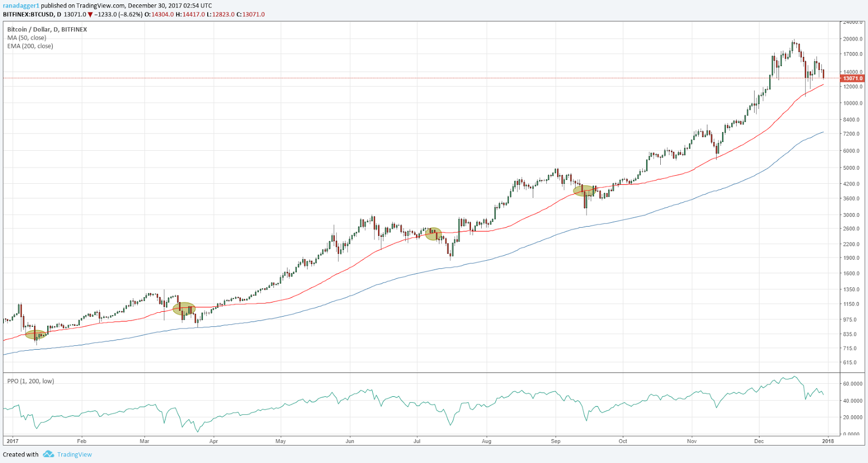Viewport: 868px width, 463px height.
Task: Click the 975.0 price axis label
Action: [x=850, y=319]
